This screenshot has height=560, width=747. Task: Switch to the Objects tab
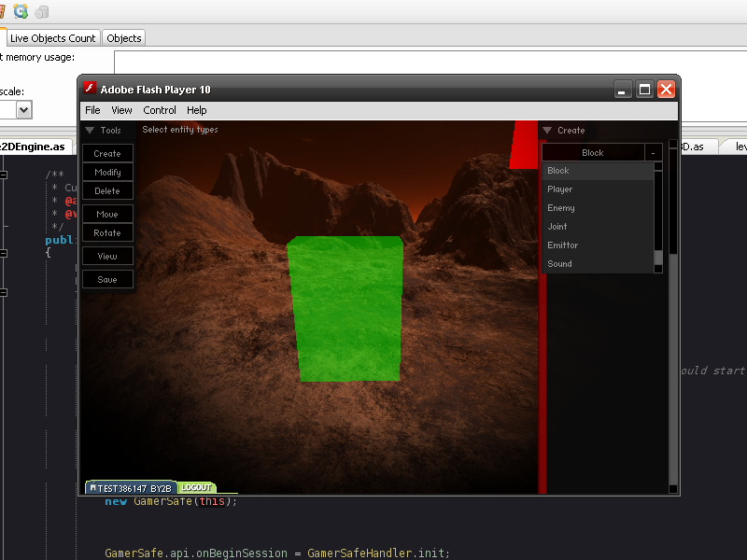click(x=123, y=37)
